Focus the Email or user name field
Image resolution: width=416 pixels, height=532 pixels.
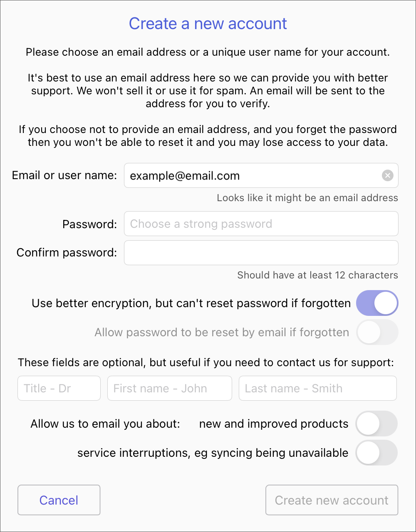click(250, 176)
